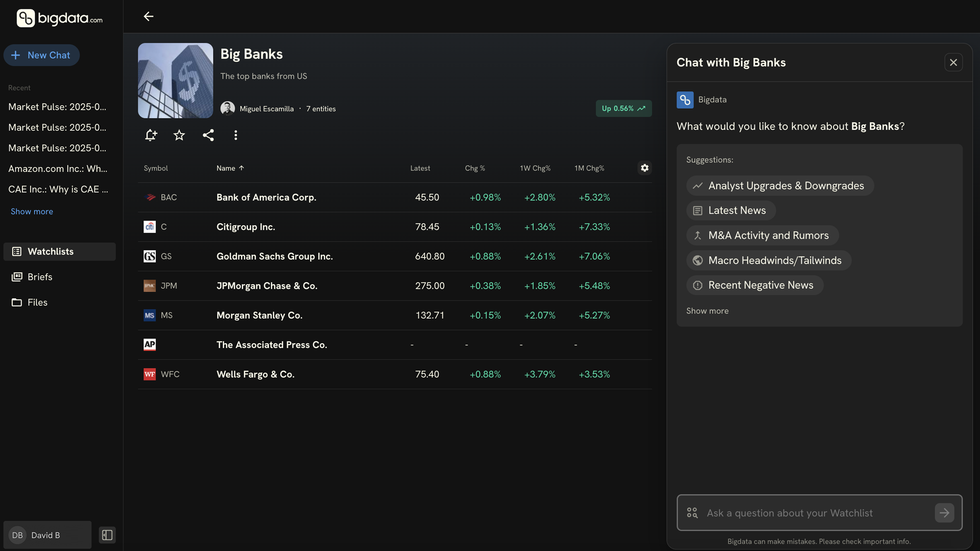Sort by Chg % column header
Screen dimensions: 980x551
pos(475,168)
